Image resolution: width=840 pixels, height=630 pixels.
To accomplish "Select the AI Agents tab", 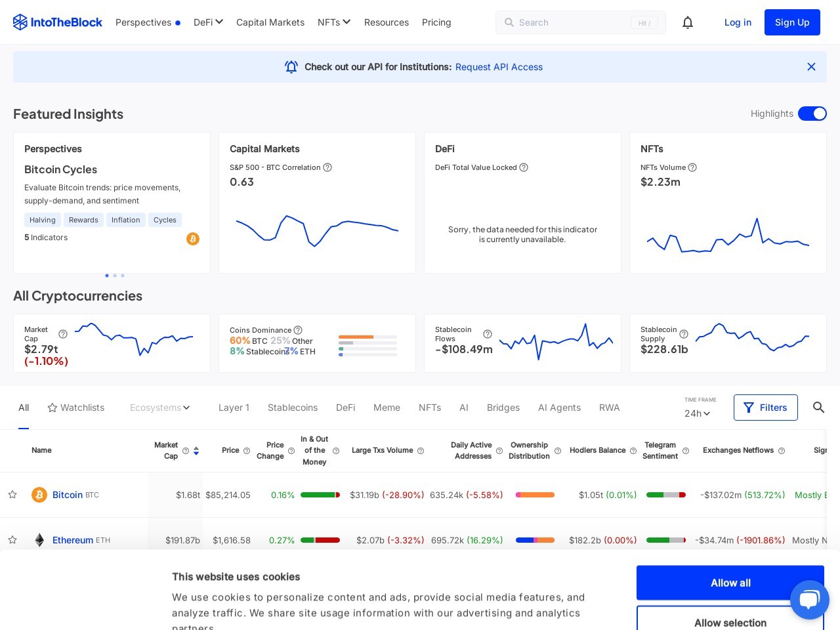I will point(559,408).
